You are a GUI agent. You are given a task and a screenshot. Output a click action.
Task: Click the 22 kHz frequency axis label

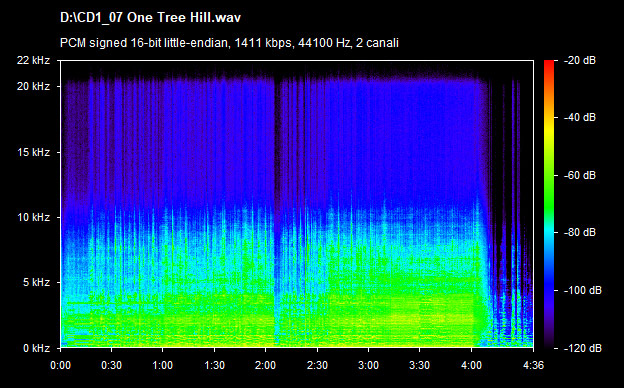pos(33,60)
